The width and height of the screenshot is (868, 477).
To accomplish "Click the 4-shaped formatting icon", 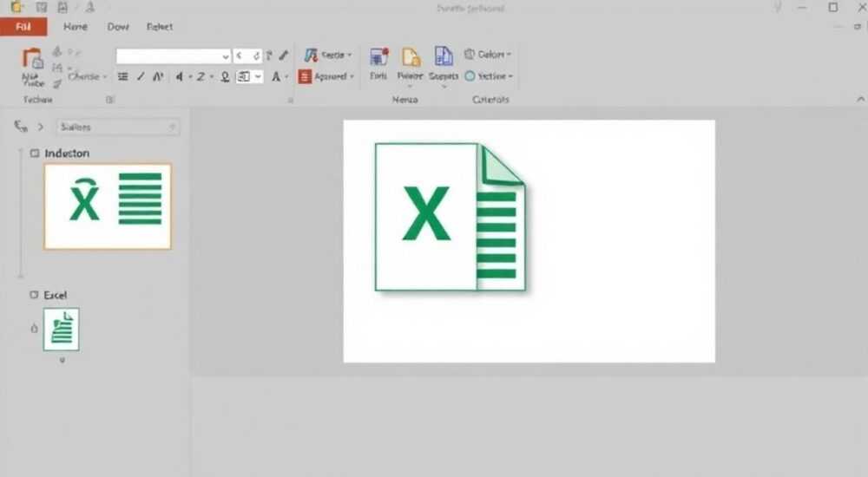I will (x=179, y=76).
